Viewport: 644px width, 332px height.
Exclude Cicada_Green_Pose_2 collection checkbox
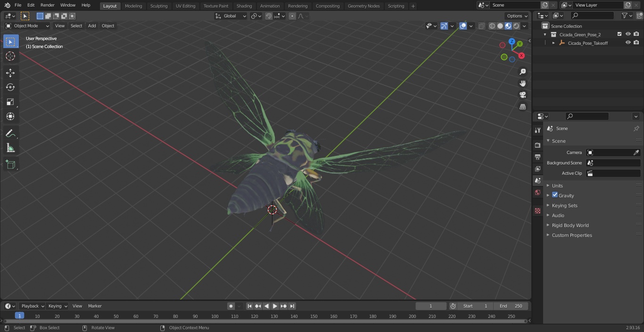(x=619, y=34)
